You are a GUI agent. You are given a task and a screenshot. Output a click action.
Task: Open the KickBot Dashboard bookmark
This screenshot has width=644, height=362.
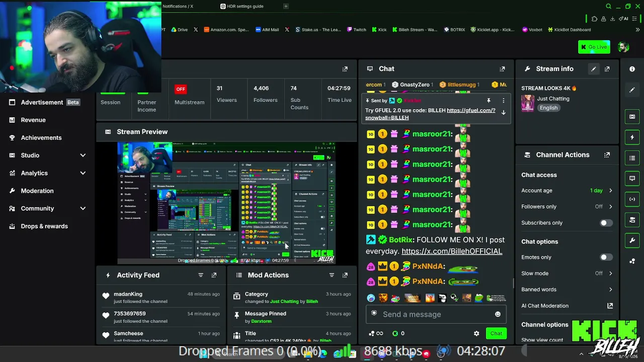coord(569,30)
